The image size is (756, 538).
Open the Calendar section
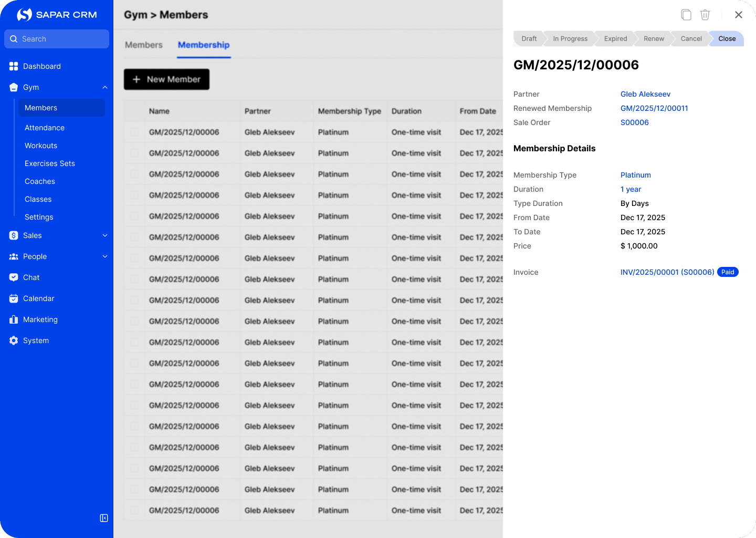click(x=38, y=298)
